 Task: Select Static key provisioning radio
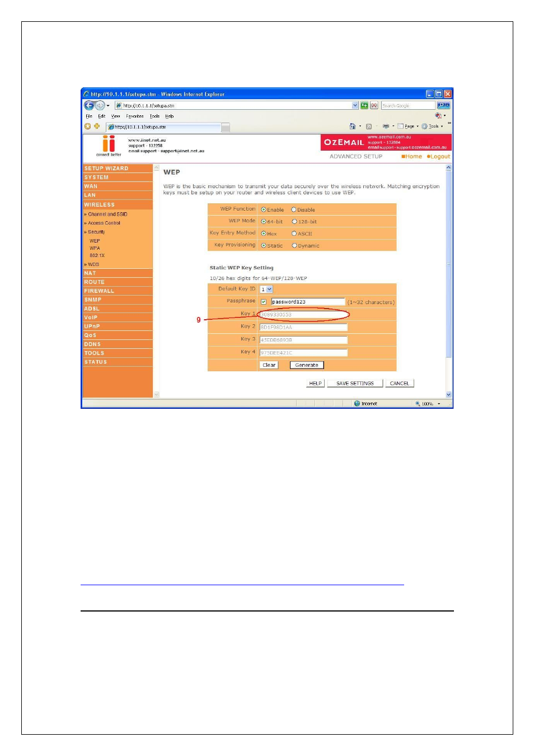(264, 245)
